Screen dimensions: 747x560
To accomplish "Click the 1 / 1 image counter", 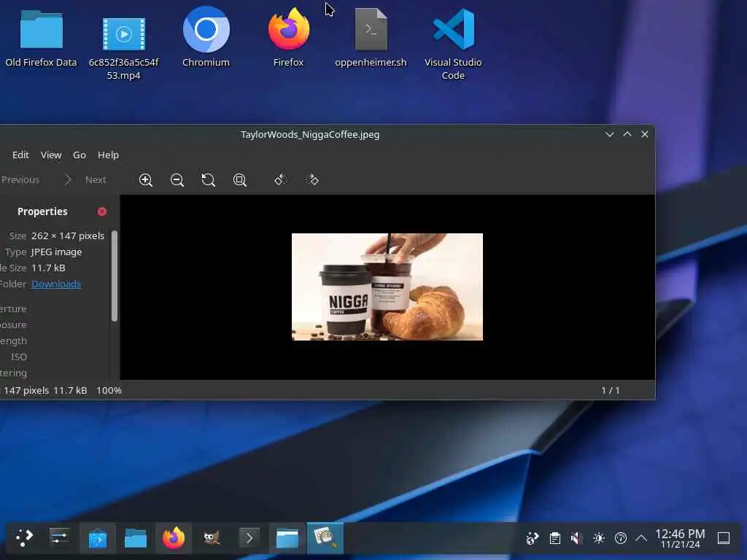I will [x=611, y=391].
